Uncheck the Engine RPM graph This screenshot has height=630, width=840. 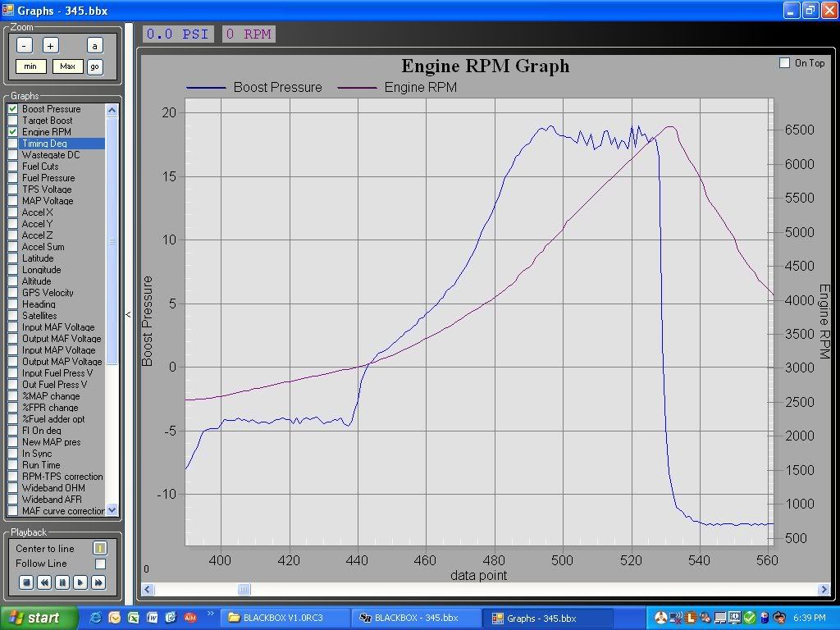tap(13, 132)
